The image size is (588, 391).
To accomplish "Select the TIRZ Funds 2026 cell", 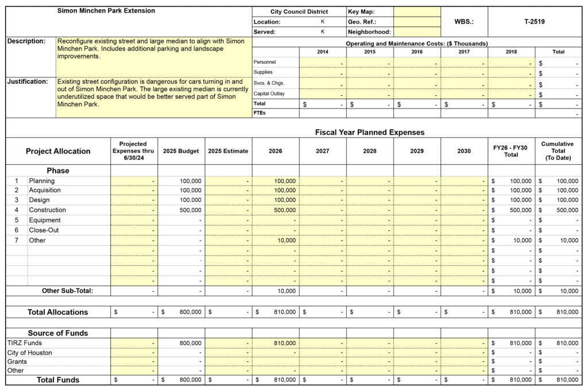I will pos(275,343).
